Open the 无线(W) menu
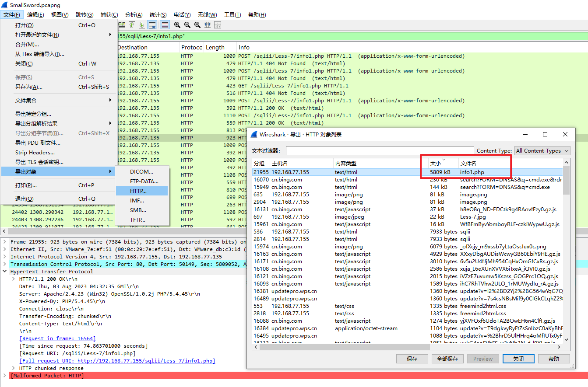588x387 pixels. [x=207, y=15]
